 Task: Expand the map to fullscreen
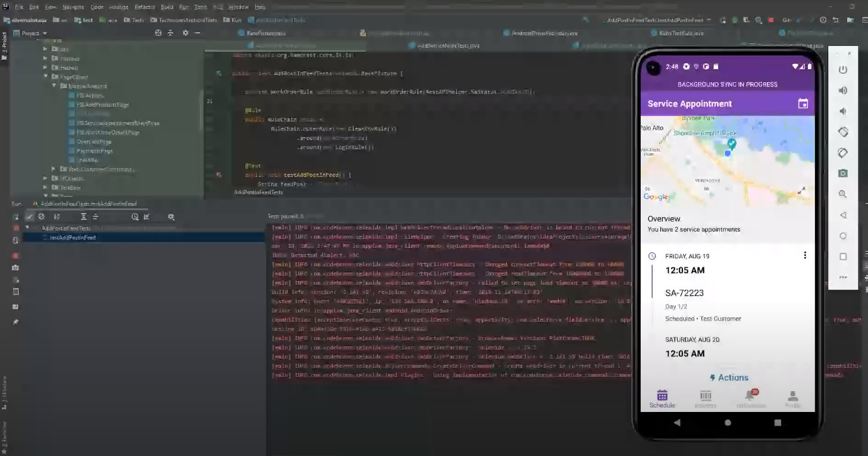click(801, 191)
